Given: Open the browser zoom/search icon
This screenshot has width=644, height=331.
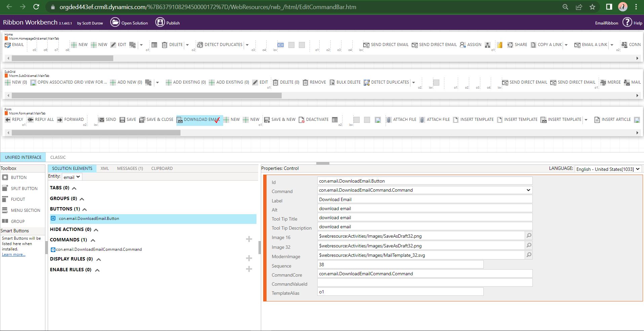Looking at the screenshot, I should pos(565,7).
